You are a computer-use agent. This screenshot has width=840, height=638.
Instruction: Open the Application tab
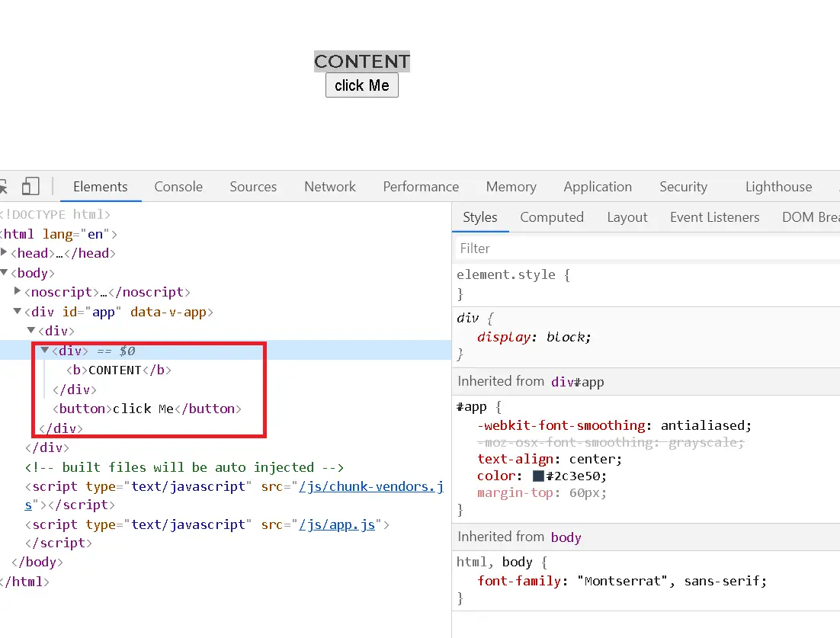pos(598,187)
